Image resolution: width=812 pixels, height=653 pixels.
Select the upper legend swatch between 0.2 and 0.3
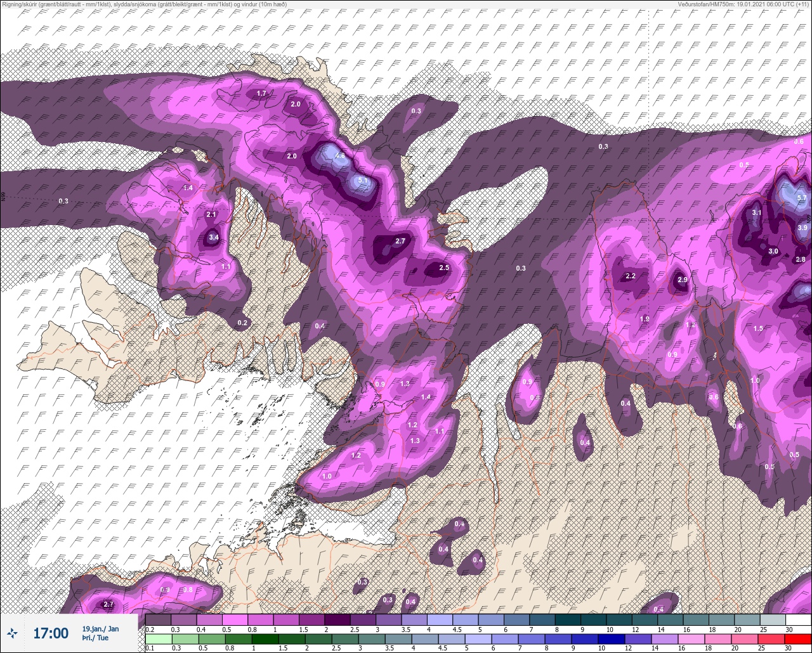tap(158, 619)
